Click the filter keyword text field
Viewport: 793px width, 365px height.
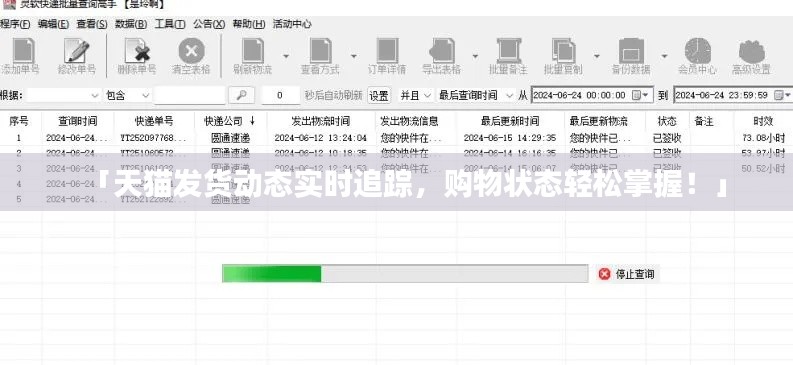(190, 95)
